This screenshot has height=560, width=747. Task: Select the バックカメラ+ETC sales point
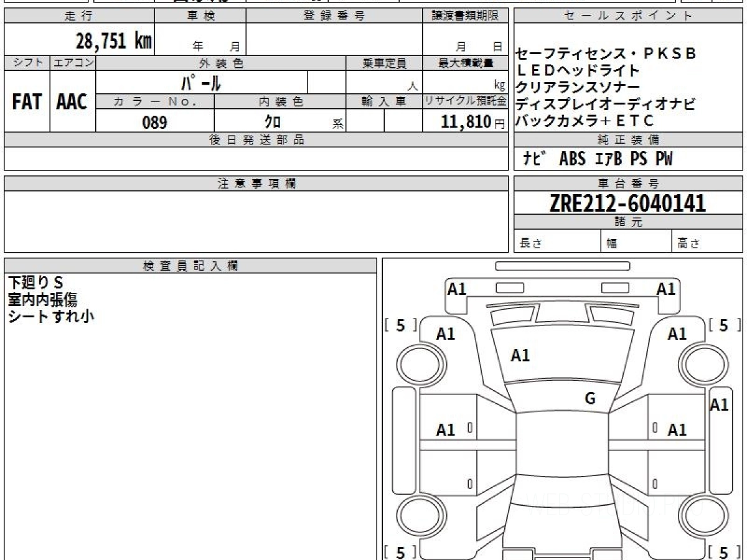pyautogui.click(x=585, y=120)
